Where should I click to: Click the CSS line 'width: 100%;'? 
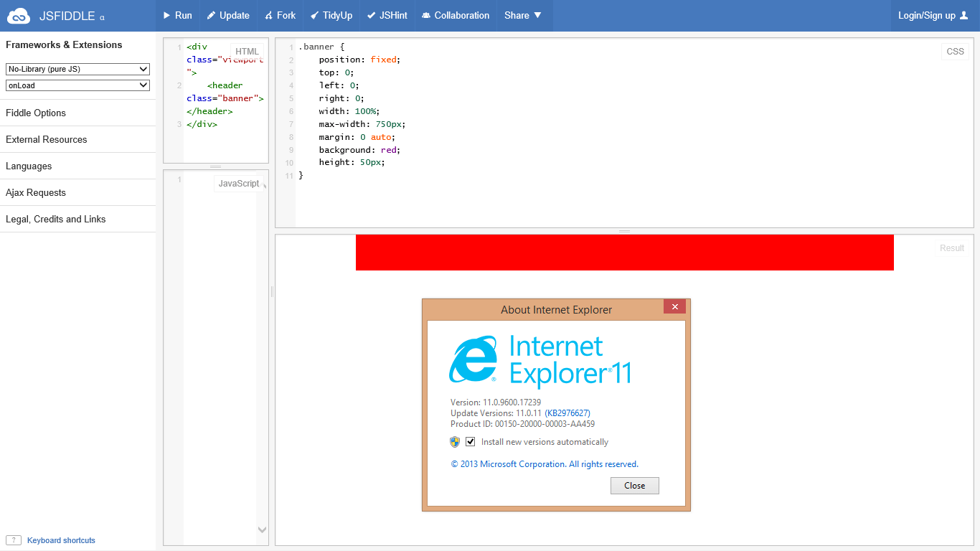pos(349,111)
